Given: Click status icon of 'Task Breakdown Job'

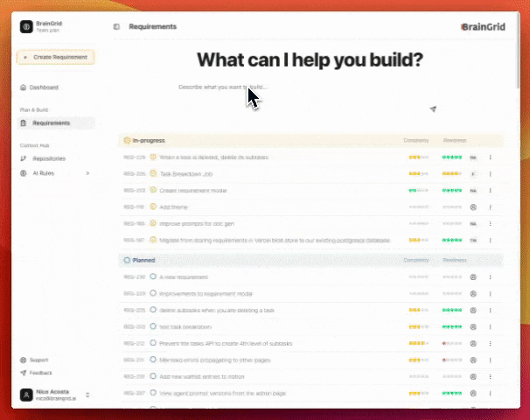Looking at the screenshot, I should 153,173.
